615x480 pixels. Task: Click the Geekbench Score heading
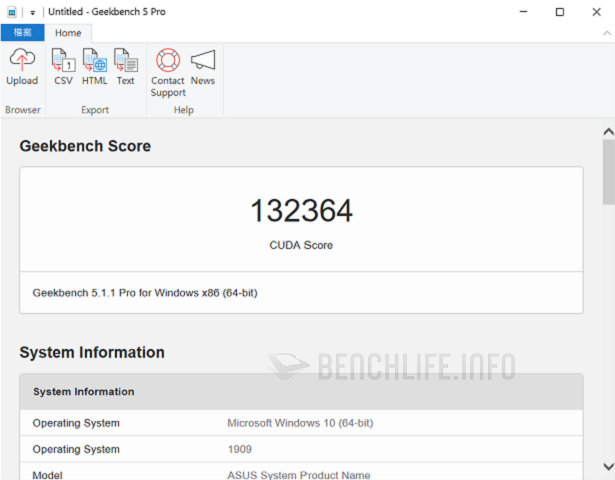tap(85, 146)
